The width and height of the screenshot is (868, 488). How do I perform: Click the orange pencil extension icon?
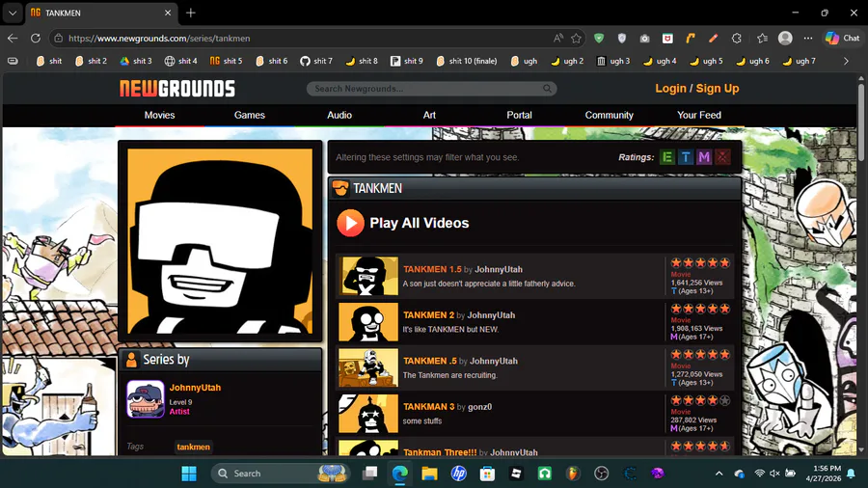point(713,39)
